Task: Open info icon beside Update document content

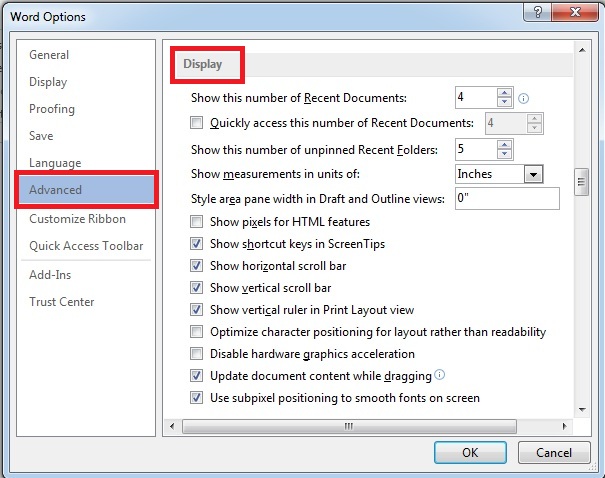Action: click(439, 375)
